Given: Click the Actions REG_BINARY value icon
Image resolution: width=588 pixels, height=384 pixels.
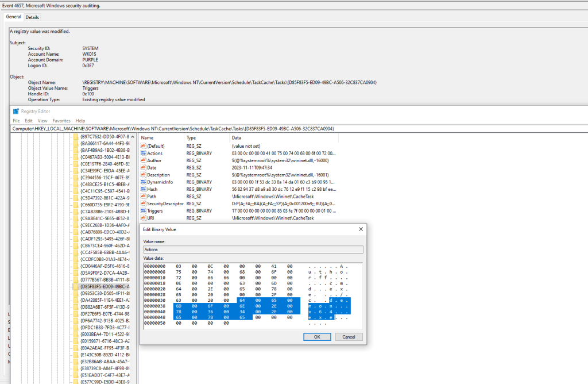Looking at the screenshot, I should [x=144, y=153].
